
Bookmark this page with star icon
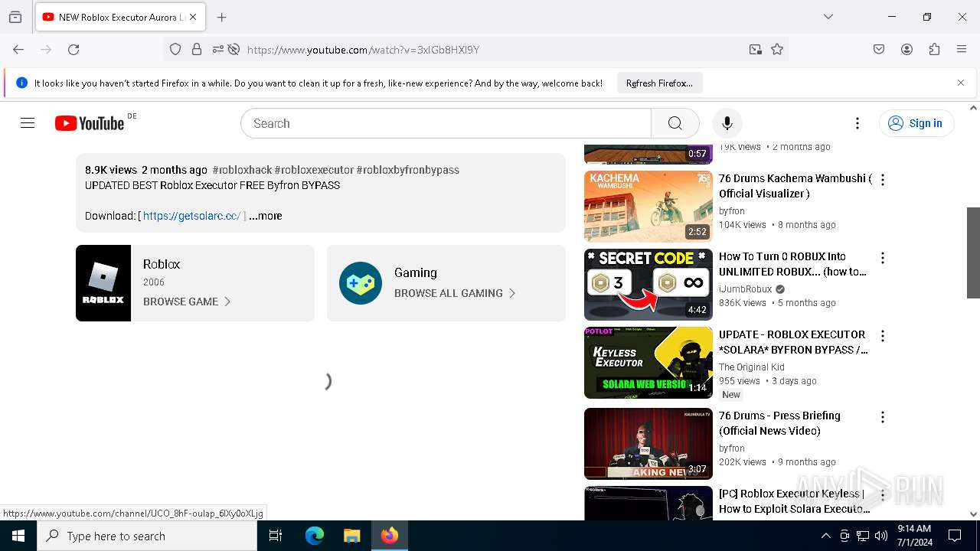(777, 49)
